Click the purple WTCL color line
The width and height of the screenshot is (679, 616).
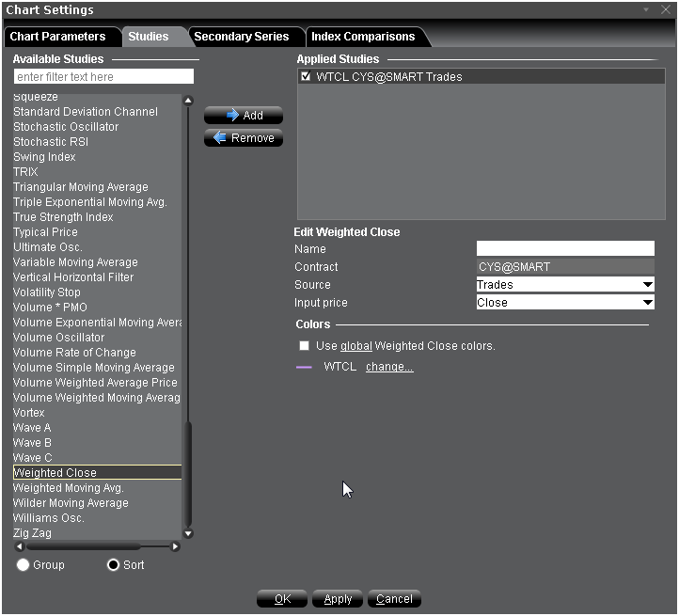(304, 367)
